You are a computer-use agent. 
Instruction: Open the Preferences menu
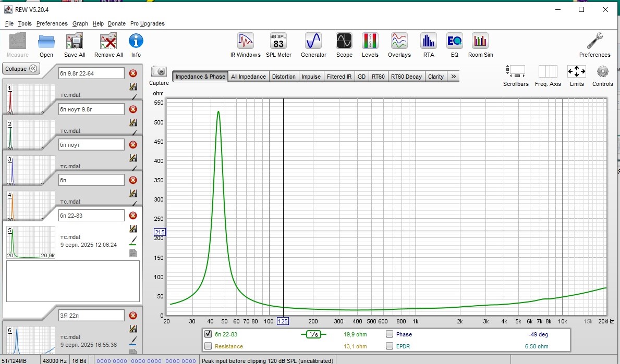pyautogui.click(x=52, y=23)
